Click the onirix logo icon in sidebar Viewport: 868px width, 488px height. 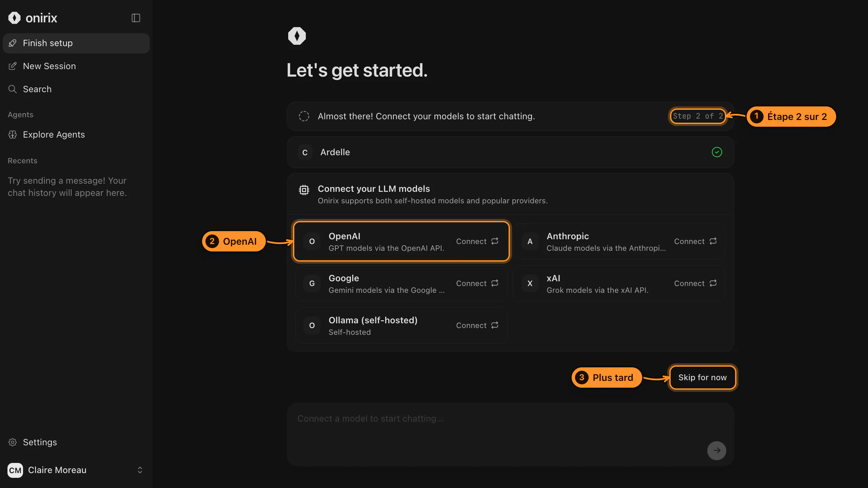tap(14, 18)
